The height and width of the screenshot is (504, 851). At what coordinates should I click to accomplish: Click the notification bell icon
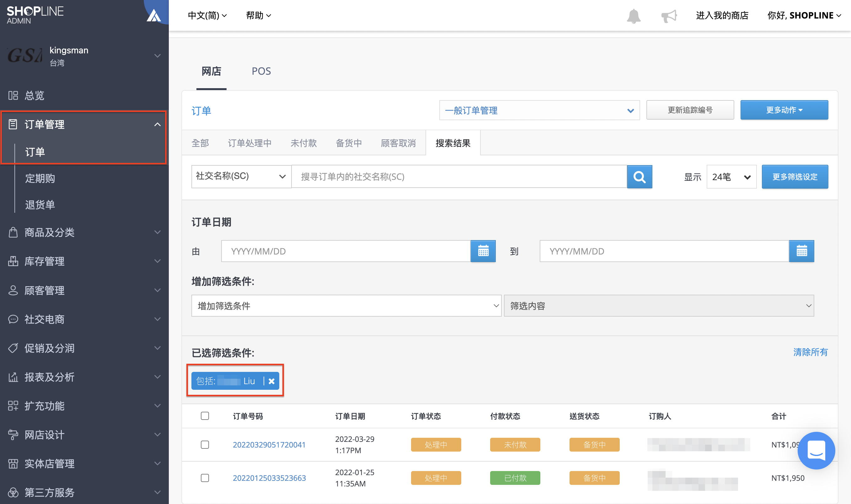click(x=633, y=16)
